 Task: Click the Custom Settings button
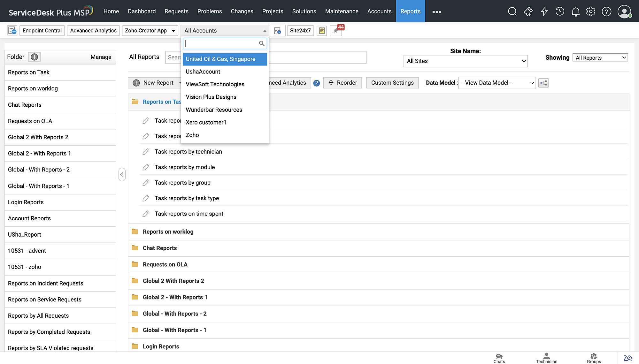392,83
